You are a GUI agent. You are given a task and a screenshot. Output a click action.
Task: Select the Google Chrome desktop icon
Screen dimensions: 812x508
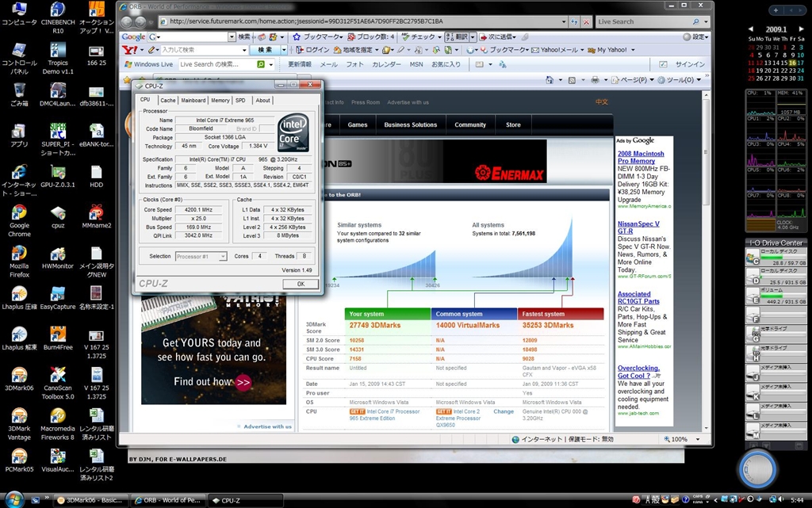19,221
